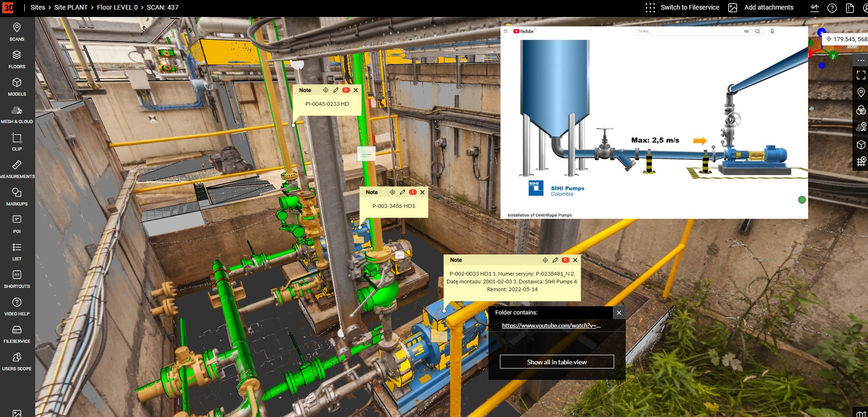The width and height of the screenshot is (868, 417).
Task: Open the SCANS panel in the left sidebar
Action: [x=16, y=32]
